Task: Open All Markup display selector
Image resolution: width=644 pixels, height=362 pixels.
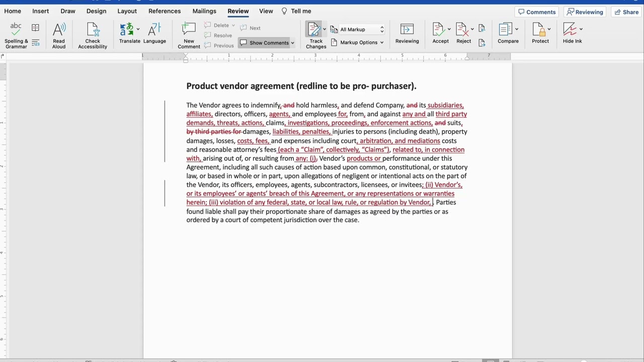Action: [358, 30]
